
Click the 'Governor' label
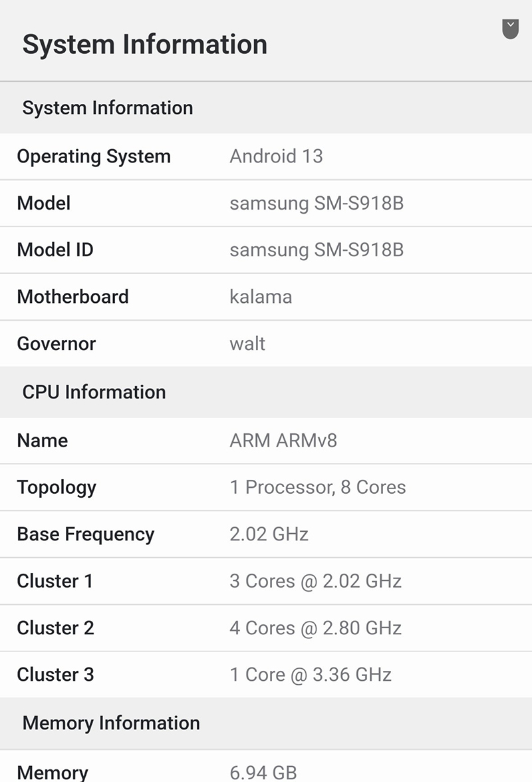tap(57, 343)
